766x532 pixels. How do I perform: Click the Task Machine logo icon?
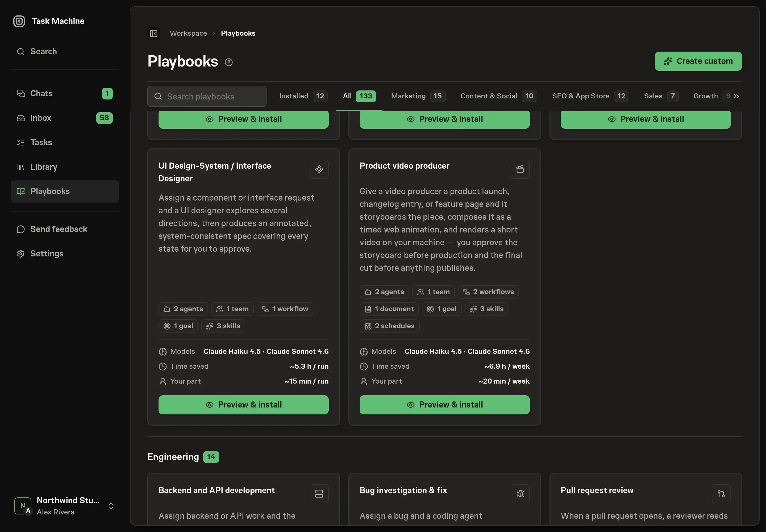click(x=19, y=21)
